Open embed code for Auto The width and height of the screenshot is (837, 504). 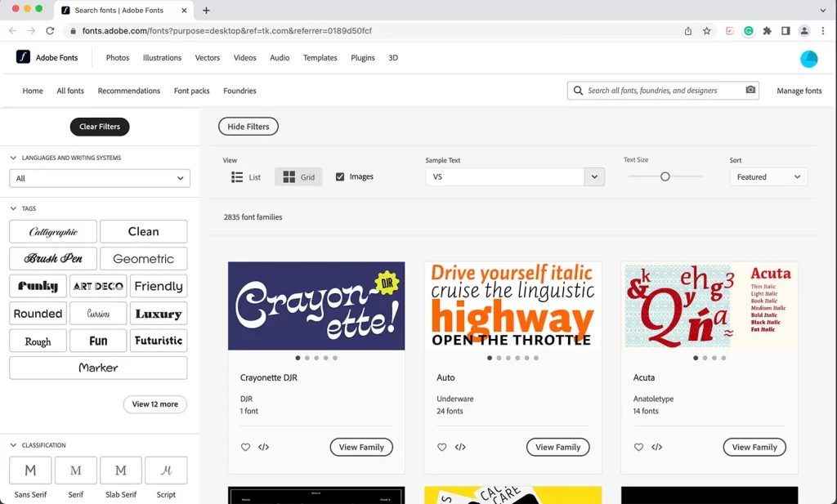click(460, 447)
